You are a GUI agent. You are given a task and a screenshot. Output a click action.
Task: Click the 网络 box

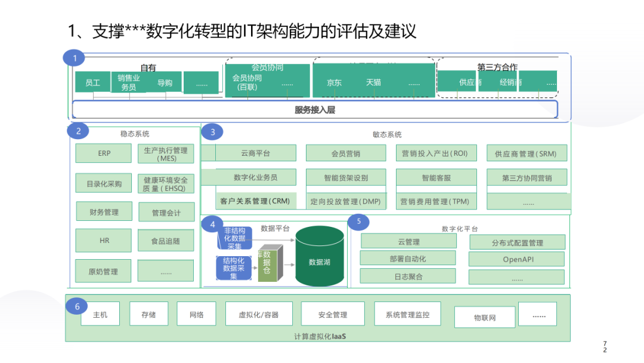tap(196, 314)
